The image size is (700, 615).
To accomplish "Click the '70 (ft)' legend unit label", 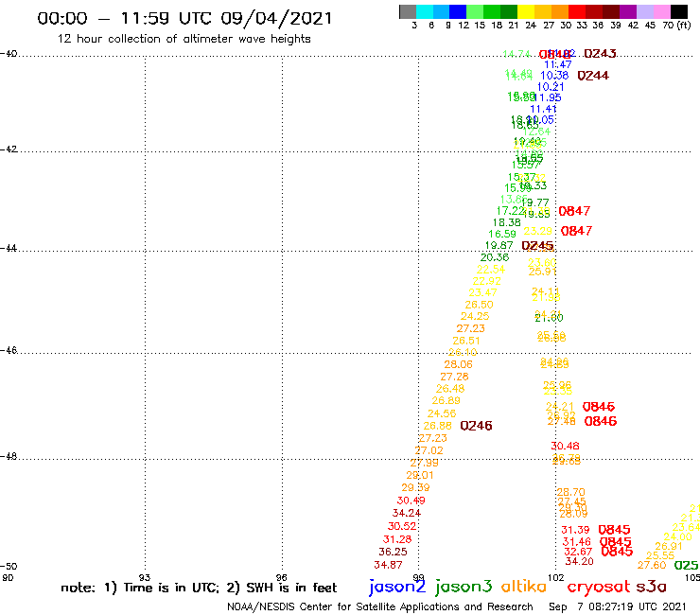I will point(676,25).
